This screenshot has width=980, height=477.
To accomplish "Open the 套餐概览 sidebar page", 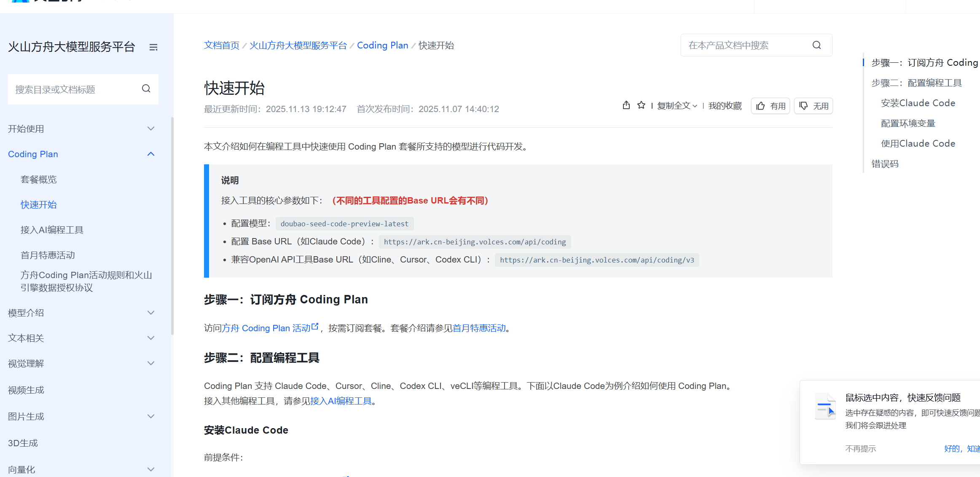I will (38, 180).
